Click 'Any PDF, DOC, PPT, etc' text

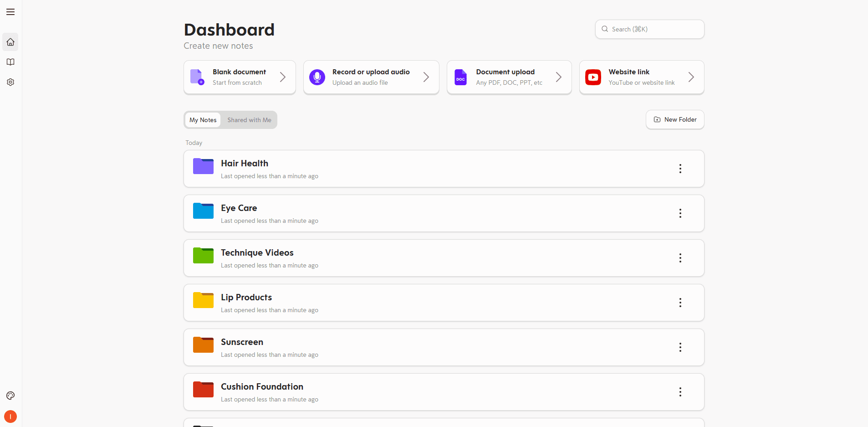click(x=509, y=82)
